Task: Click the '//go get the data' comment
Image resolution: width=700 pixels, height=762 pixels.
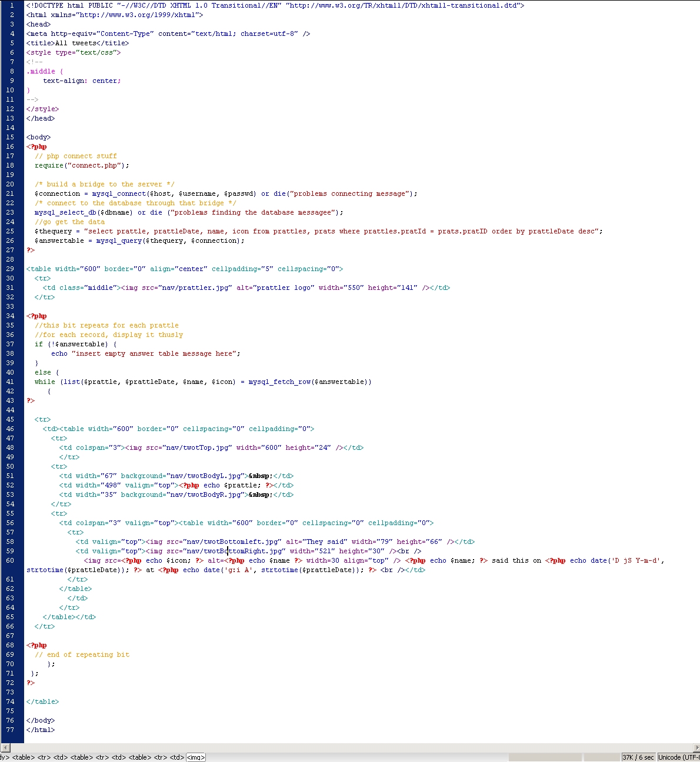Action: [69, 222]
